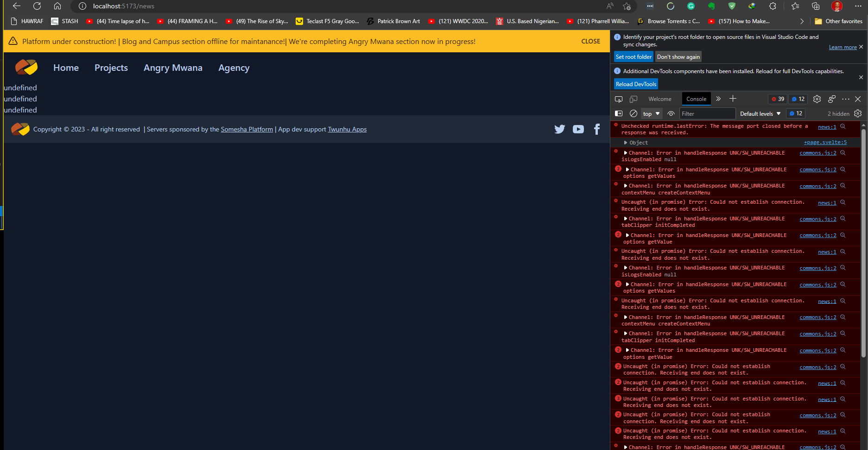This screenshot has width=868, height=450.
Task: Expand the first contextMenu createContextMenu error
Action: point(626,186)
